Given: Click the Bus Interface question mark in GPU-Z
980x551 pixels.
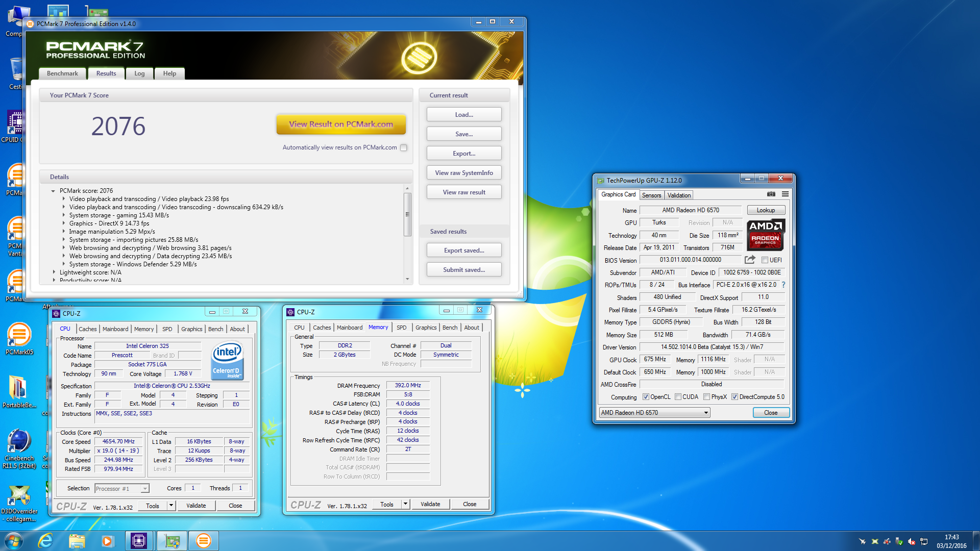Looking at the screenshot, I should click(783, 285).
